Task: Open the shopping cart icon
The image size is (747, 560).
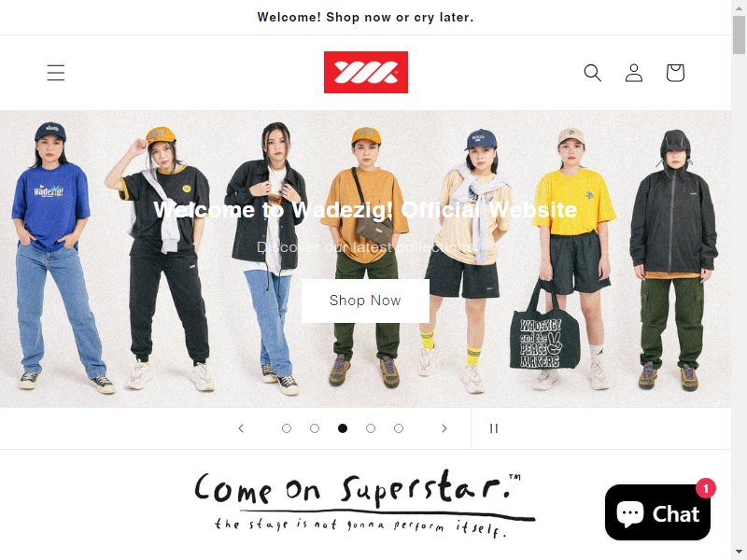Action: 675,73
